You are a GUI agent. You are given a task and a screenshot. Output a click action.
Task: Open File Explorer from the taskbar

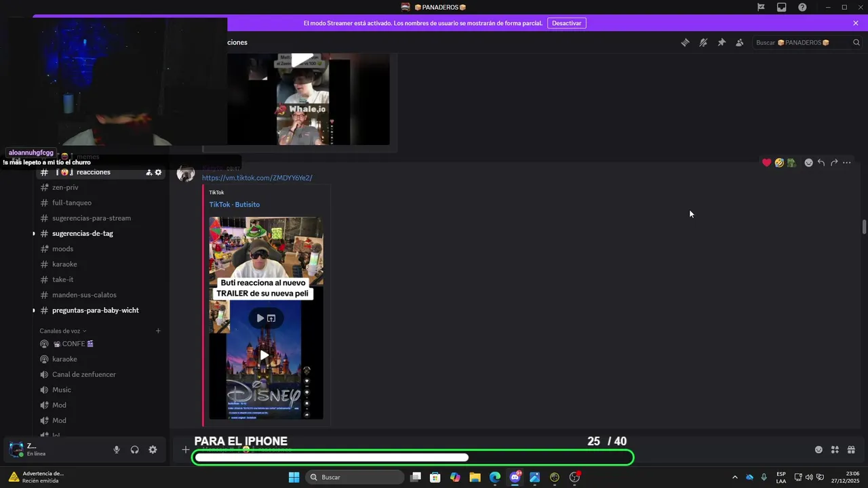[x=475, y=477]
